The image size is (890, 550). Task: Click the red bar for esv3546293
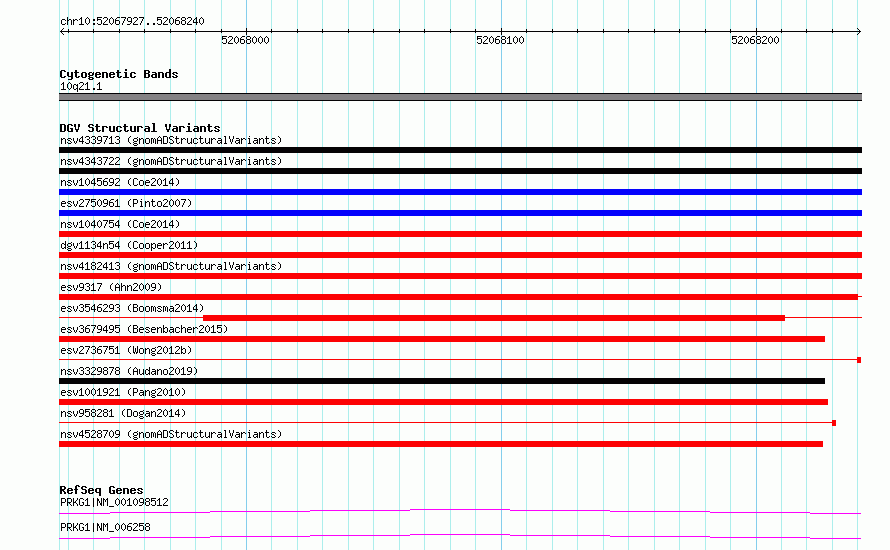tap(494, 318)
